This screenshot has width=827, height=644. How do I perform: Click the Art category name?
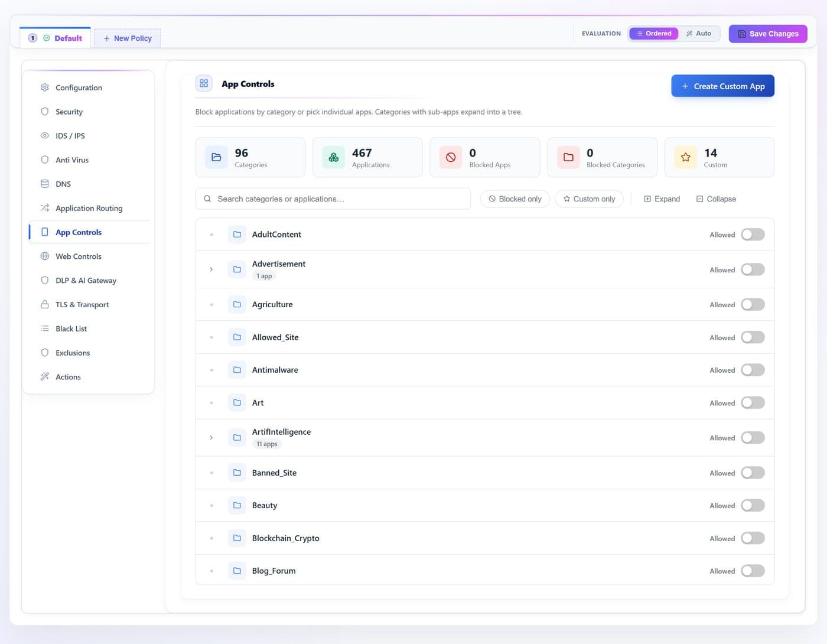258,403
